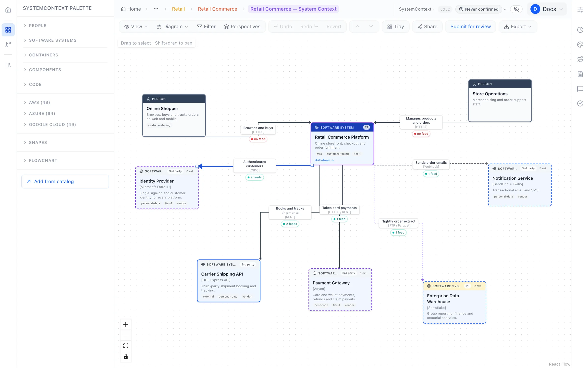Go to Retail breadcrumb
This screenshot has width=588, height=368.
tap(178, 9)
